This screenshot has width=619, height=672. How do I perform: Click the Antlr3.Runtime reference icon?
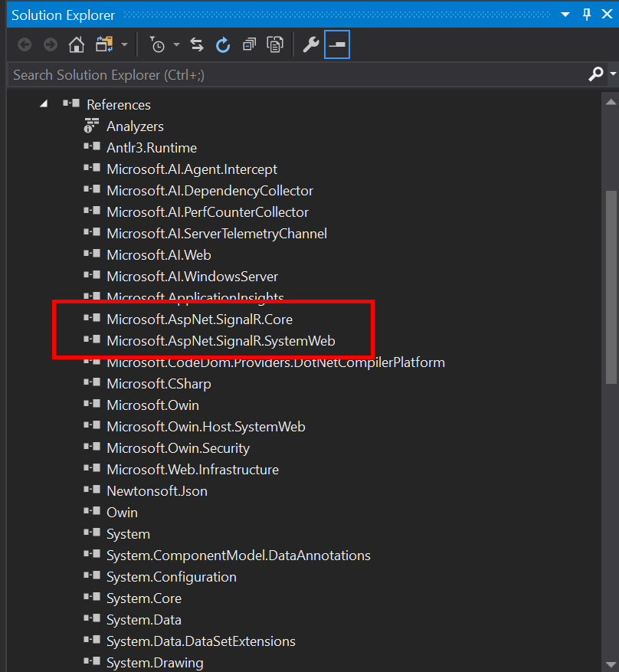92,146
